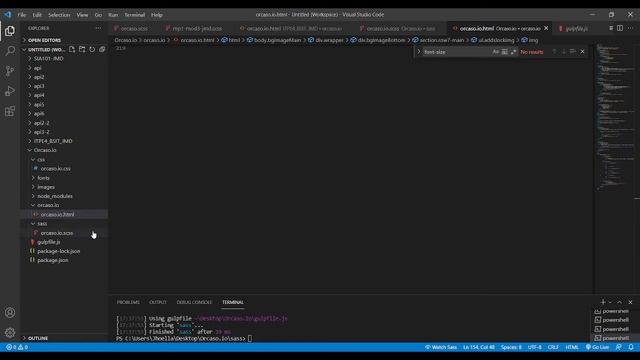Toggle Find in Selection option

tap(573, 52)
